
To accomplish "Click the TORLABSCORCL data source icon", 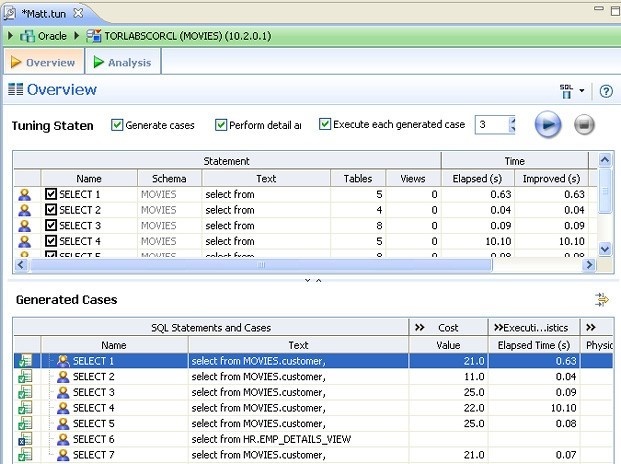I will pyautogui.click(x=94, y=36).
